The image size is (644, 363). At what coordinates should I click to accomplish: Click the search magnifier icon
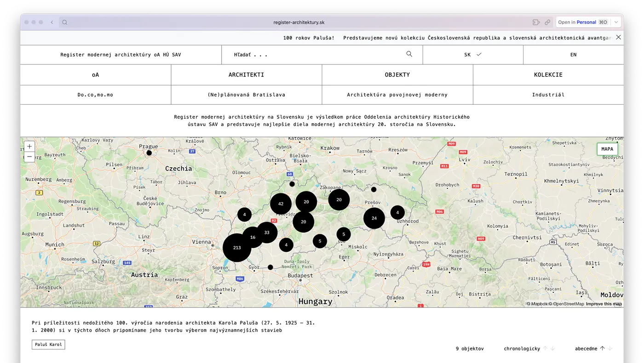pos(409,54)
